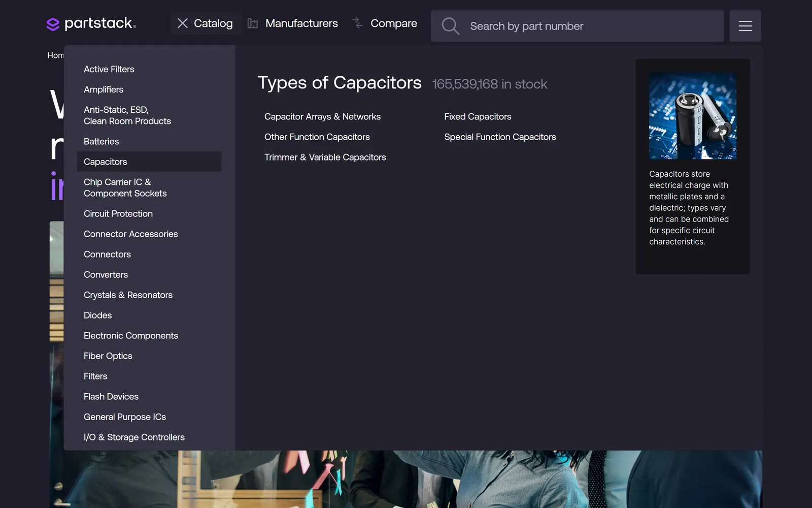Screen dimensions: 812x508
Task: Open Trimmer & Variable Capacitors link
Action: coord(325,157)
